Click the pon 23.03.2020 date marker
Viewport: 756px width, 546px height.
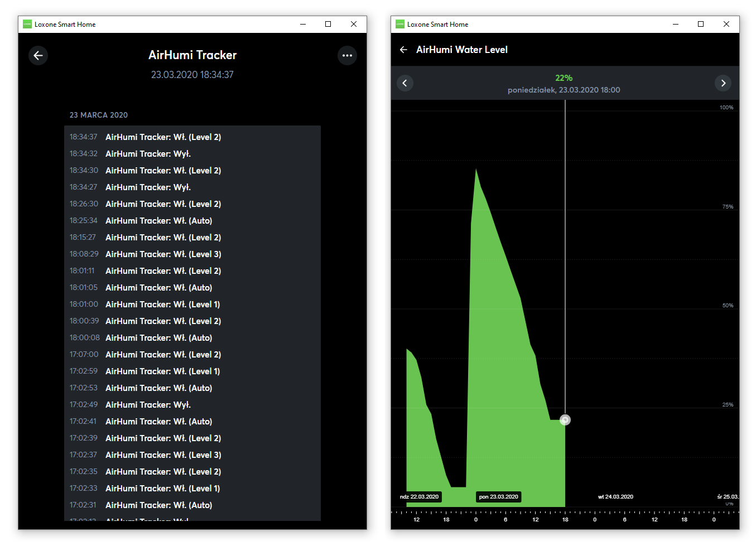click(499, 497)
